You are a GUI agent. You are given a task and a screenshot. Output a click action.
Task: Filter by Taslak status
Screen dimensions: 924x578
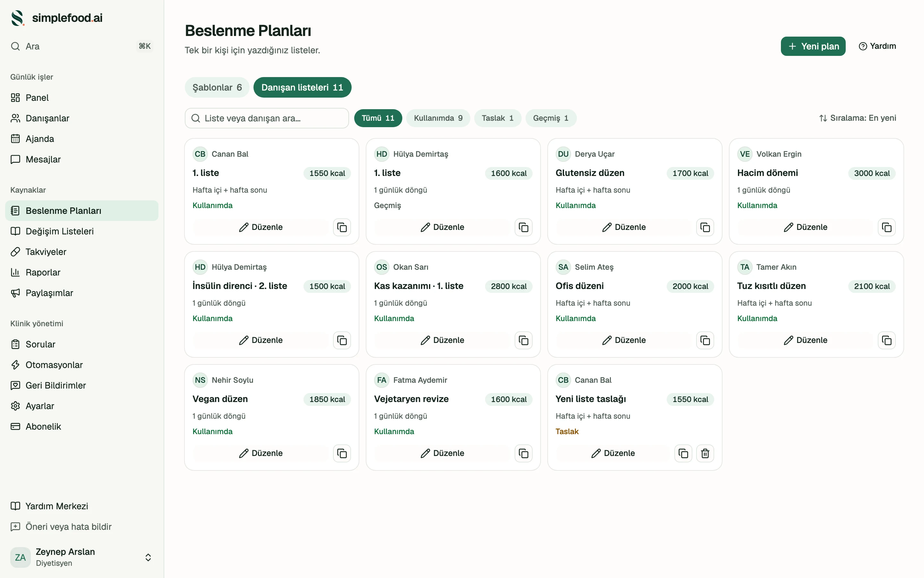[x=498, y=118]
